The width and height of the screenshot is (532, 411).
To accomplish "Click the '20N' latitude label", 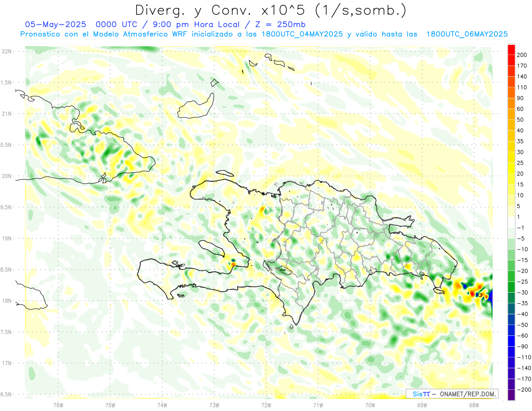I will tap(7, 176).
